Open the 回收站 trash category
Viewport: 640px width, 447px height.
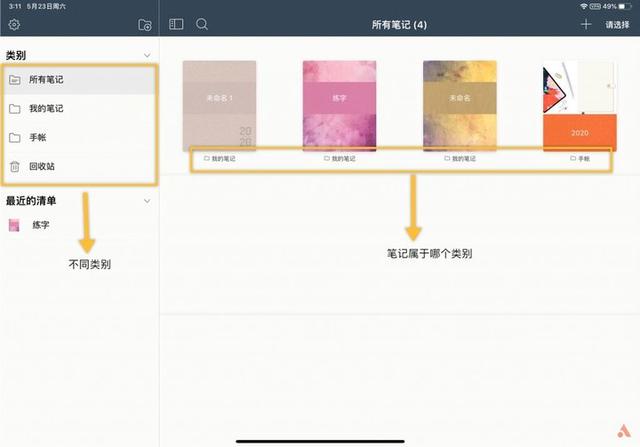79,166
